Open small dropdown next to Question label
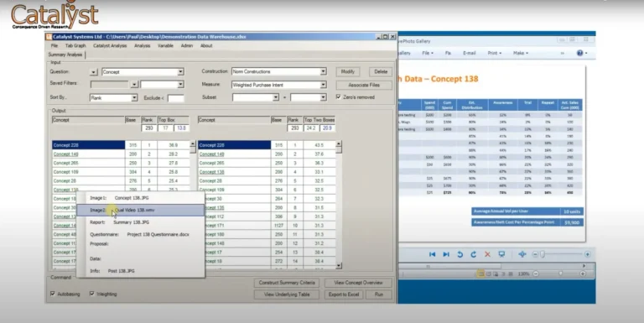 (x=94, y=72)
